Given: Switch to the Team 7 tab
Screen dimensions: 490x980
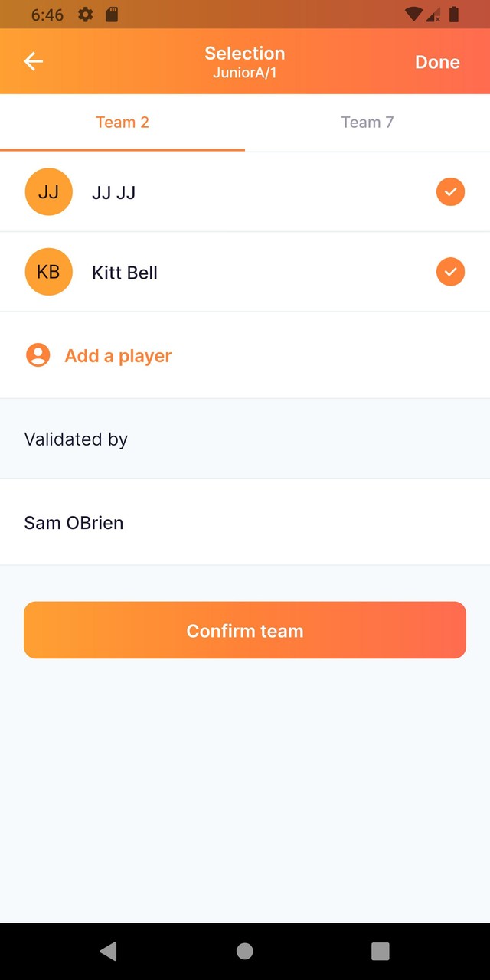Looking at the screenshot, I should pos(367,122).
